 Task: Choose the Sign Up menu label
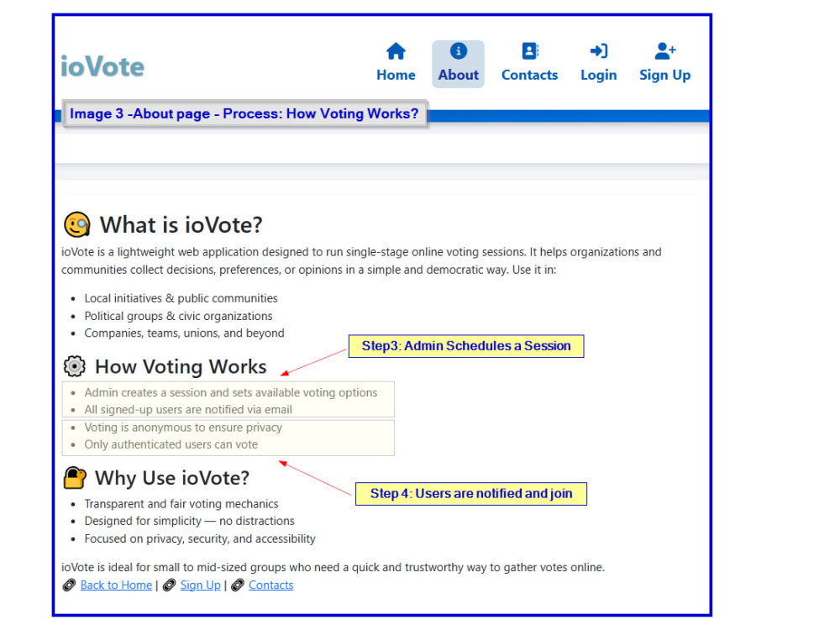pos(664,76)
